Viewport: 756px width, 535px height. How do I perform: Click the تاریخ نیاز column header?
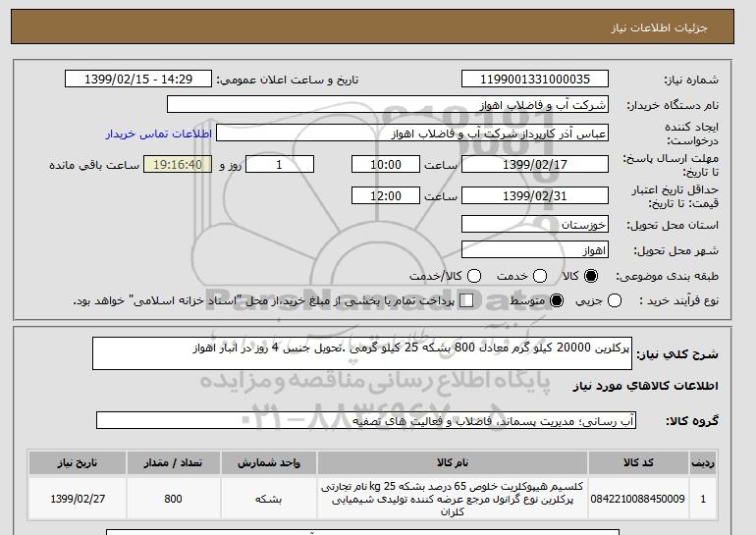78,462
